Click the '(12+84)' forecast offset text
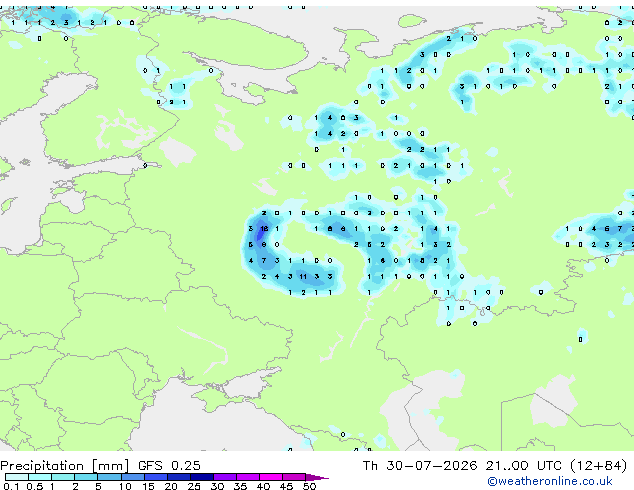The image size is (634, 490). pos(598,466)
